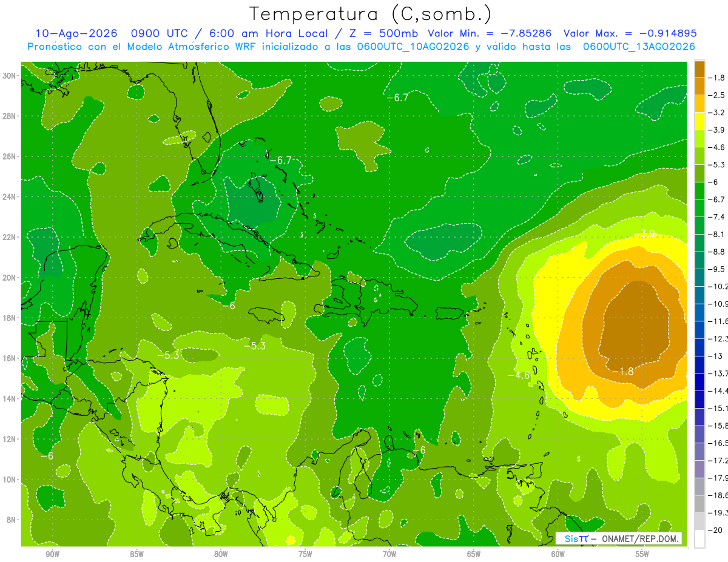The height and width of the screenshot is (562, 728).
Task: Pick the blue swatch between -13.7 and -14.4
Action: coord(699,382)
